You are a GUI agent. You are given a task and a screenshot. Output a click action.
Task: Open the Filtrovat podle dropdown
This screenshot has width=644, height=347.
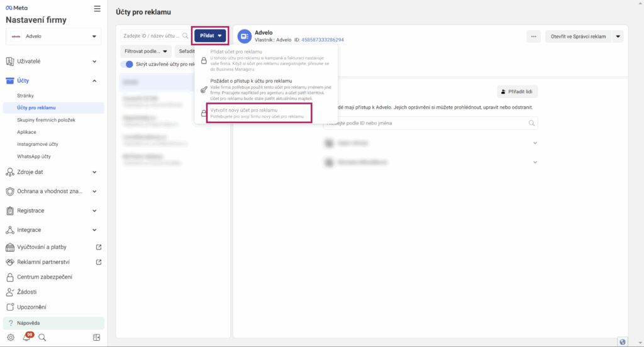(146, 51)
